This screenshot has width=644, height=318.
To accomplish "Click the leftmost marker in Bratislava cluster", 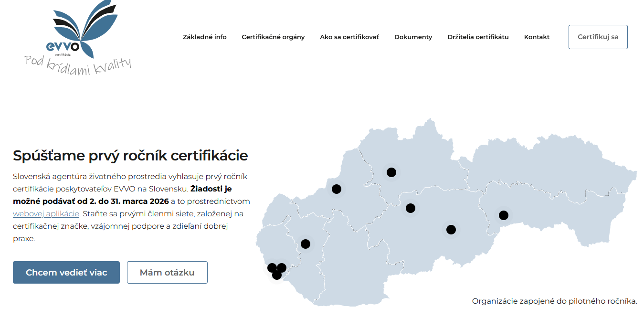I will coord(271,267).
